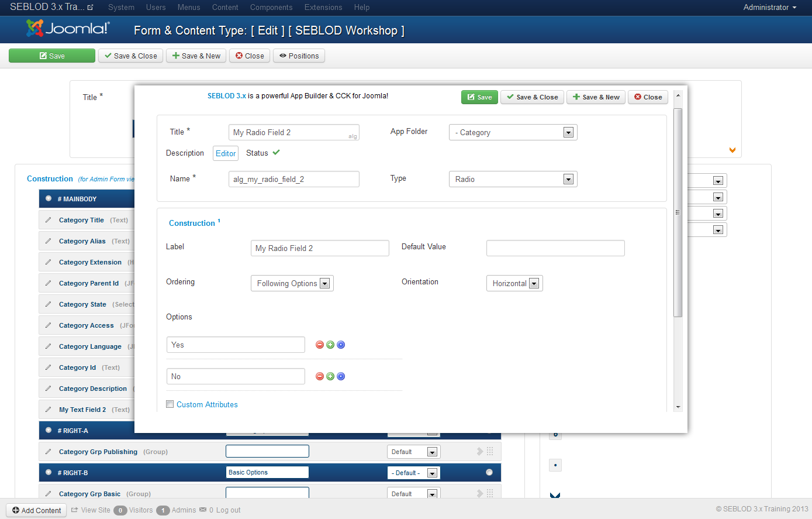Click the main page green Save button
Viewport: 812px width, 519px height.
coord(52,56)
